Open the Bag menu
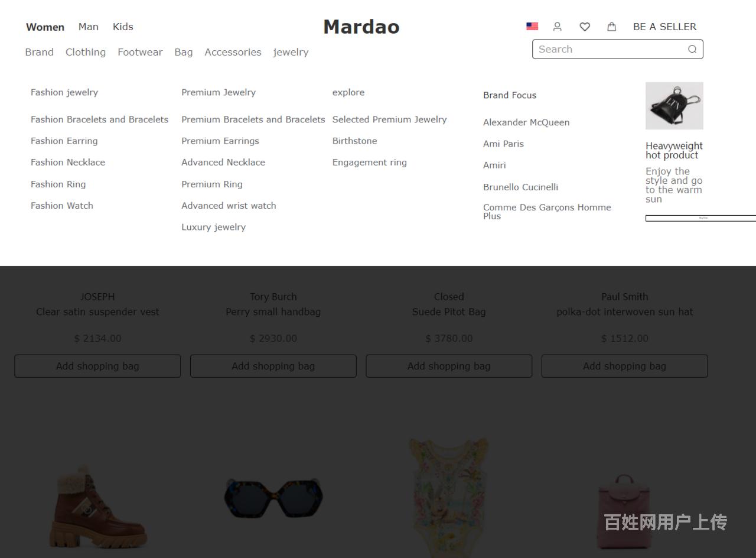 coord(184,52)
